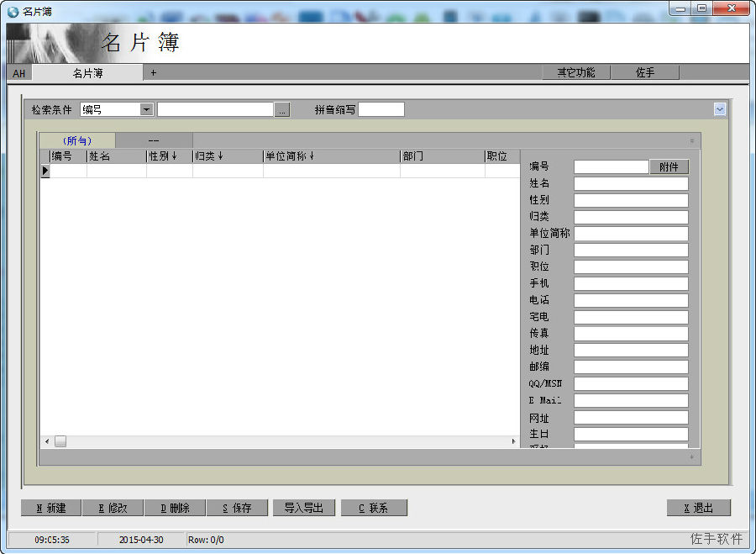Click the N 新建 button
Image resolution: width=756 pixels, height=554 pixels.
(x=51, y=508)
